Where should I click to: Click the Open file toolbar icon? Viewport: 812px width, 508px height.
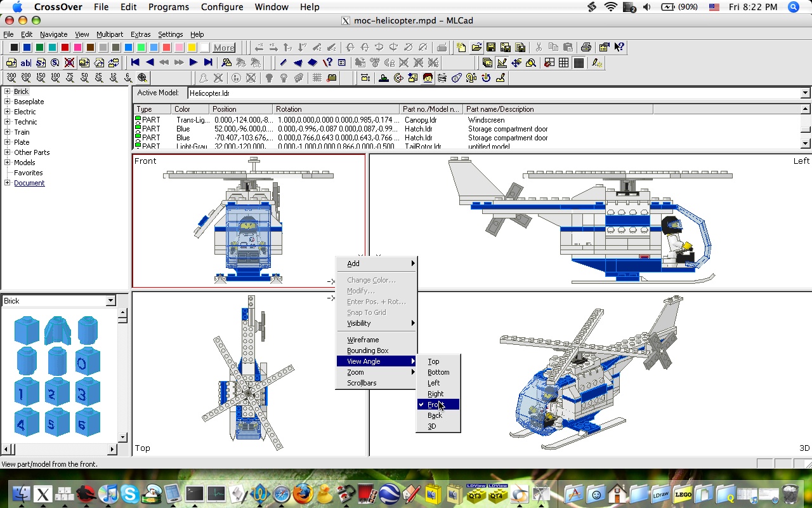pos(476,48)
